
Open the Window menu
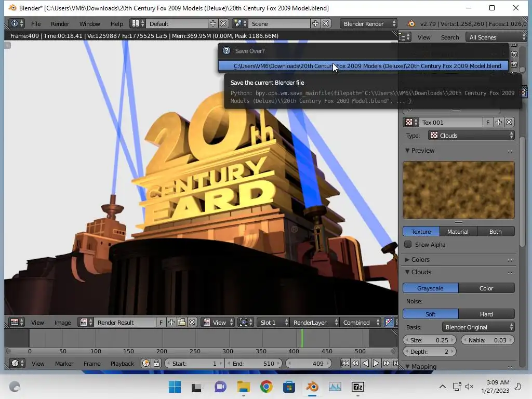(x=89, y=23)
